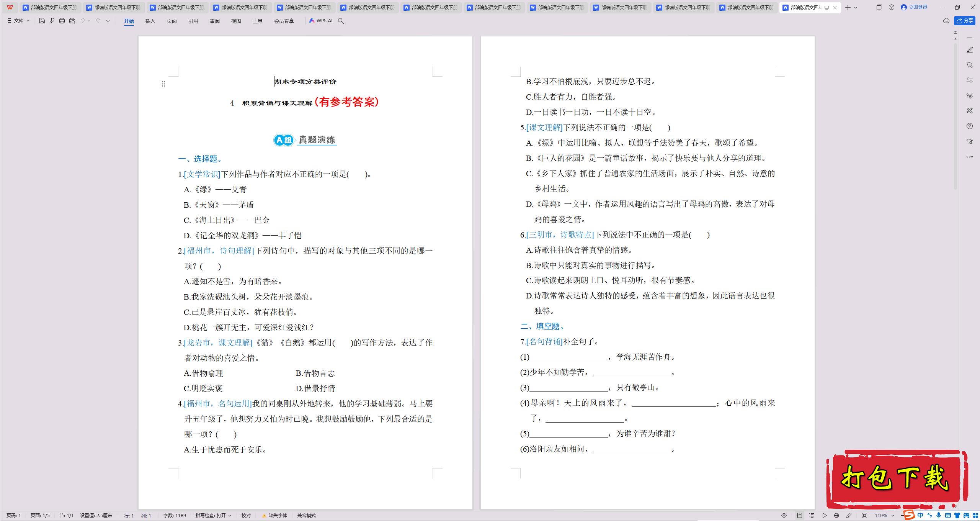Toggle Sogou Chinese/English mode

point(920,516)
